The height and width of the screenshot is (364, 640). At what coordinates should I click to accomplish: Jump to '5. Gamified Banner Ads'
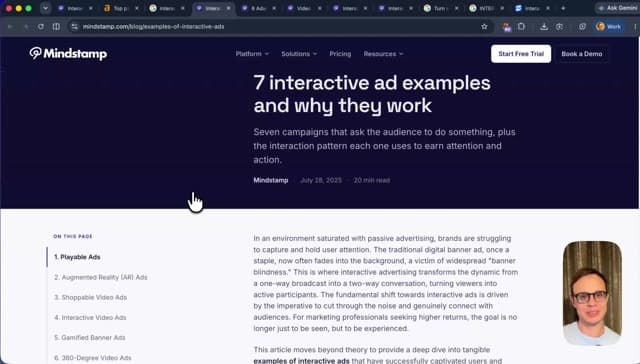pyautogui.click(x=89, y=337)
